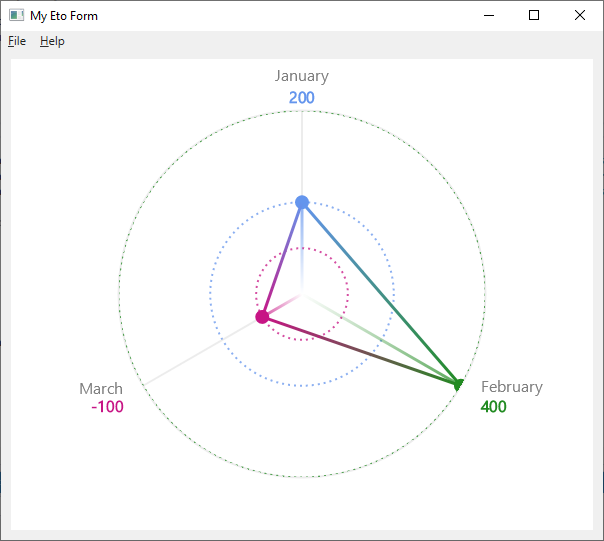This screenshot has width=604, height=541.
Task: Maximize the My Eto Form window
Action: (x=534, y=15)
